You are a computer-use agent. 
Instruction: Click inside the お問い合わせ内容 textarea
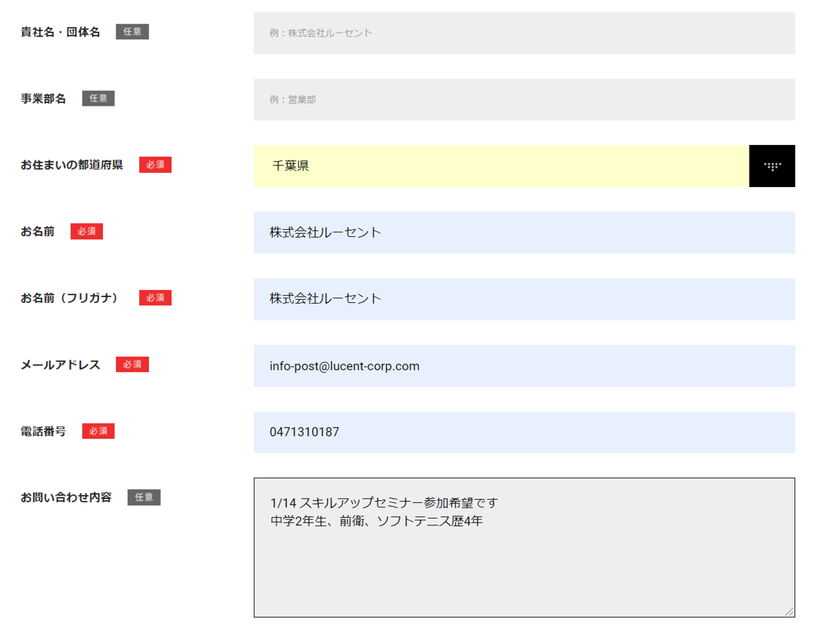524,548
